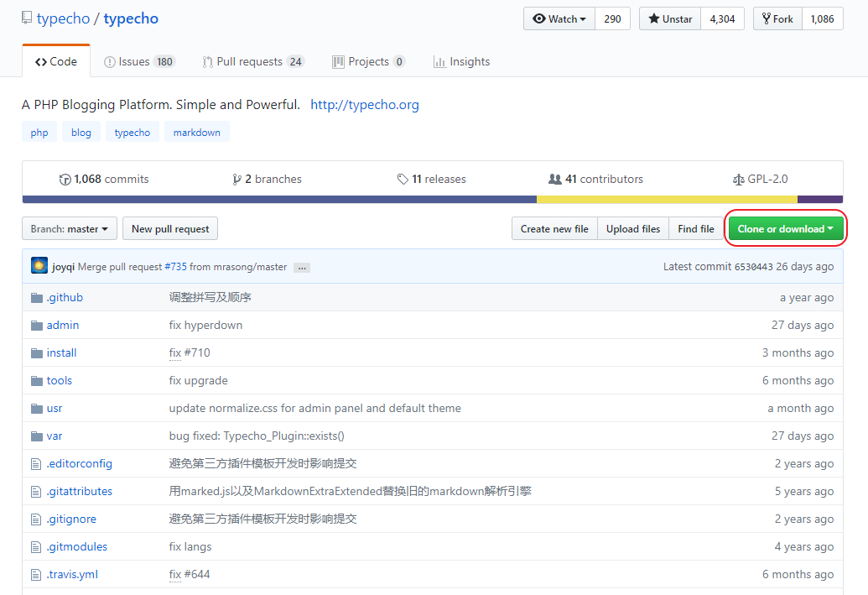Click the purple language bar segment

[820, 200]
